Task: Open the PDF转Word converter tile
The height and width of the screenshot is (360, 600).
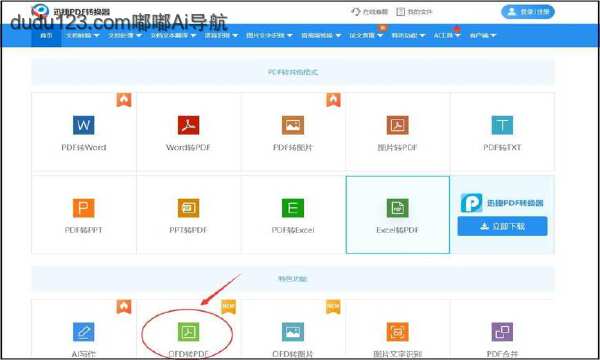Action: click(x=83, y=132)
